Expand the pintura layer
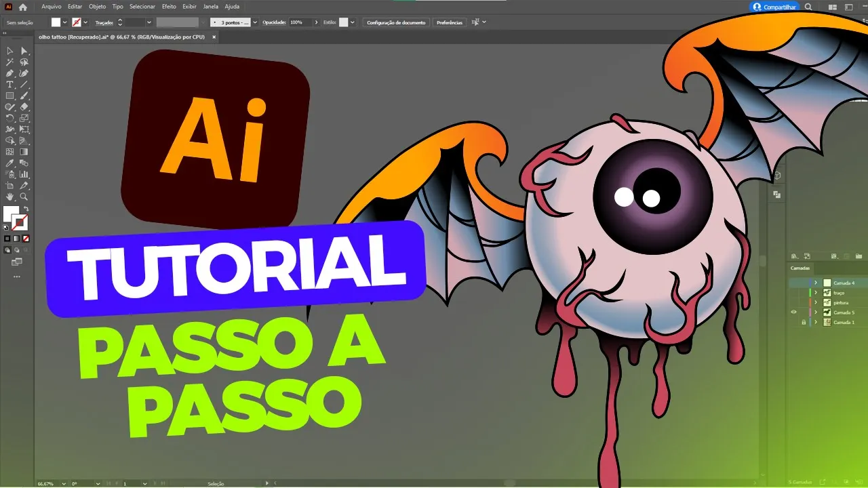 [816, 302]
